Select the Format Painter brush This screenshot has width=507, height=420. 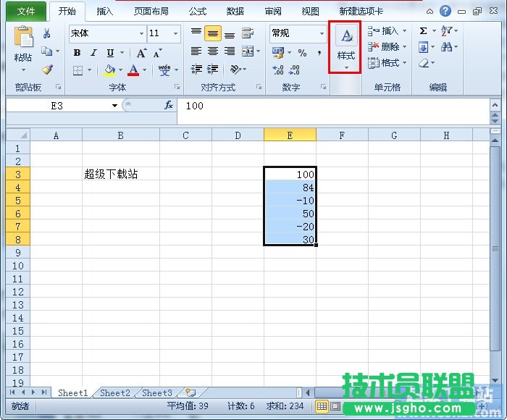pos(48,70)
